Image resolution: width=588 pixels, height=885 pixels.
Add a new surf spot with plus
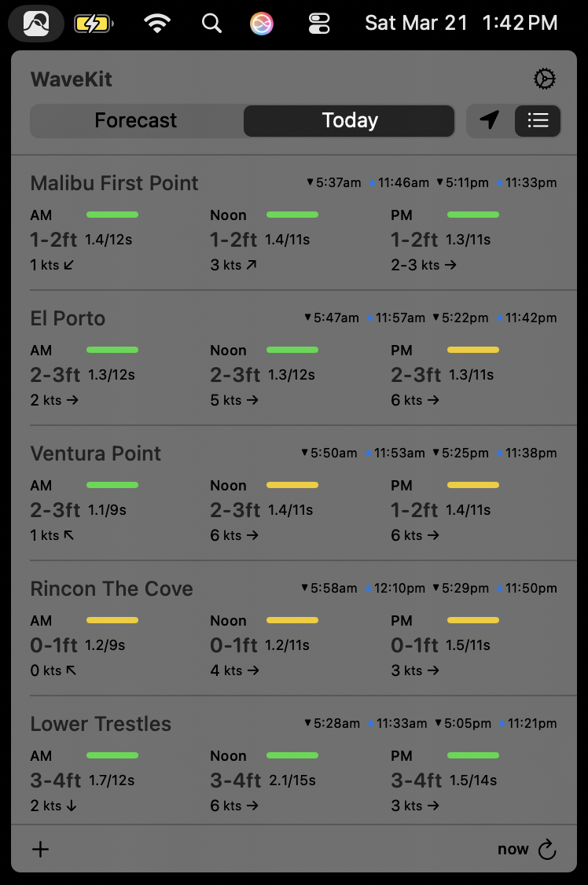click(40, 849)
